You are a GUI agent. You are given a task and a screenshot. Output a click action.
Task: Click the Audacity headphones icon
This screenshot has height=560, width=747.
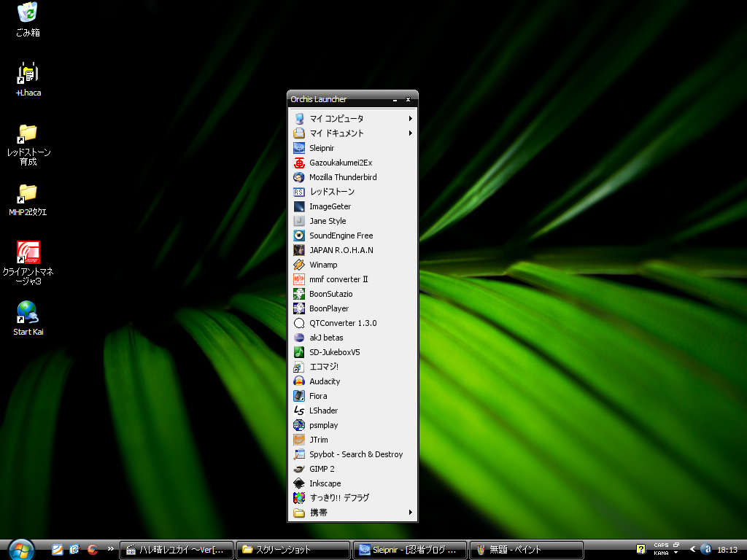pyautogui.click(x=298, y=381)
